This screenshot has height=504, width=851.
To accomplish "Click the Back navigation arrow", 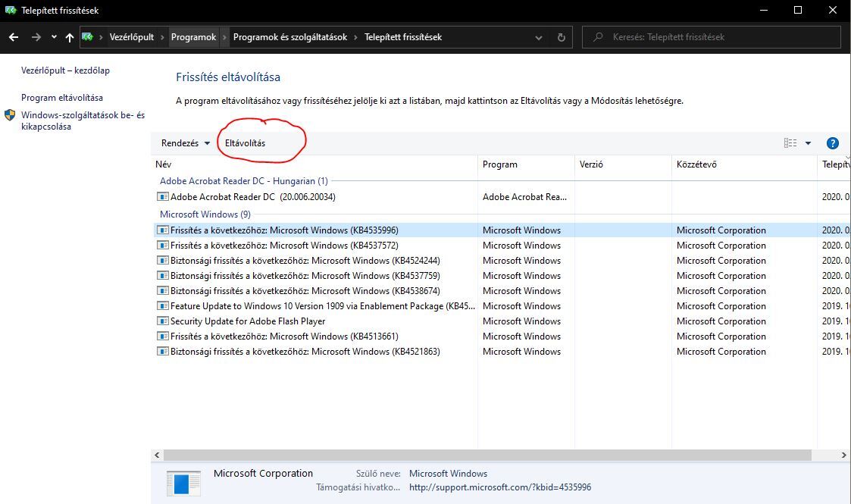I will tap(14, 37).
